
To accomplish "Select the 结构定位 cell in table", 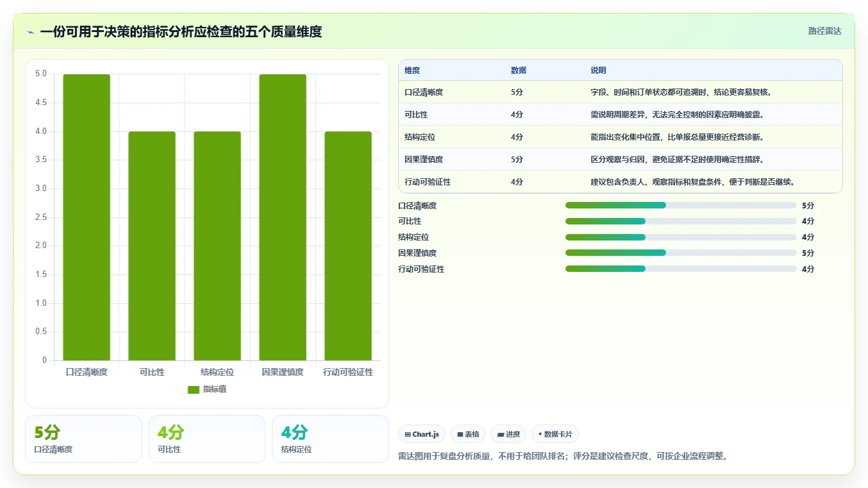I will (x=420, y=137).
